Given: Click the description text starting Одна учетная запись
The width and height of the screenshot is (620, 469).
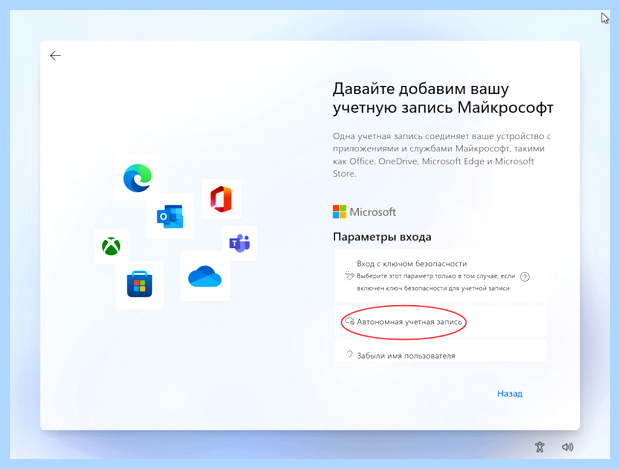Looking at the screenshot, I should coord(442,155).
